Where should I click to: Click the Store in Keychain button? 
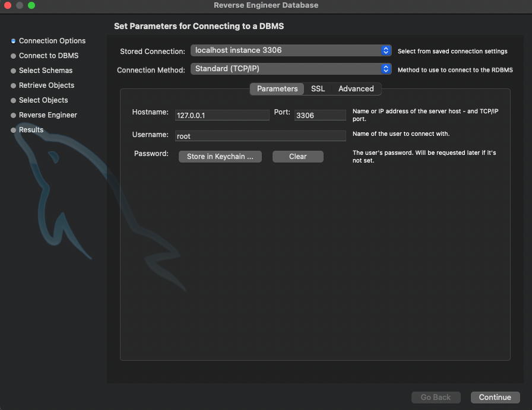pyautogui.click(x=220, y=157)
